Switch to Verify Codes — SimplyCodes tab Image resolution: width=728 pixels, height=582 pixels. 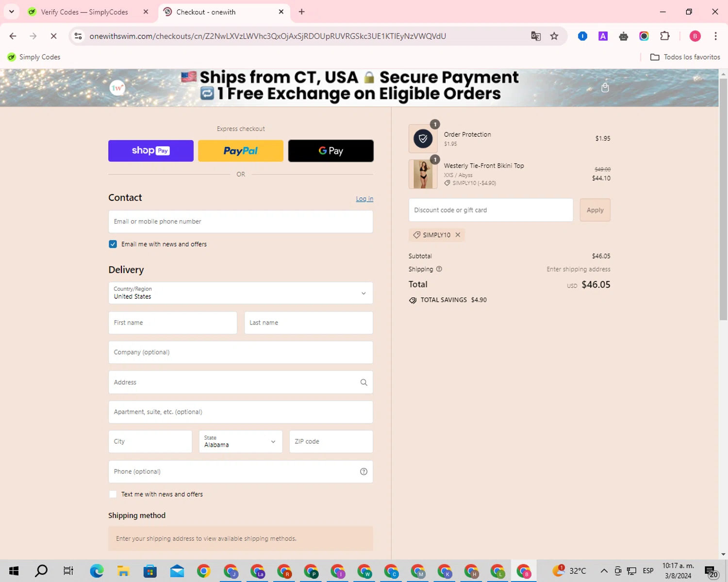coord(84,12)
